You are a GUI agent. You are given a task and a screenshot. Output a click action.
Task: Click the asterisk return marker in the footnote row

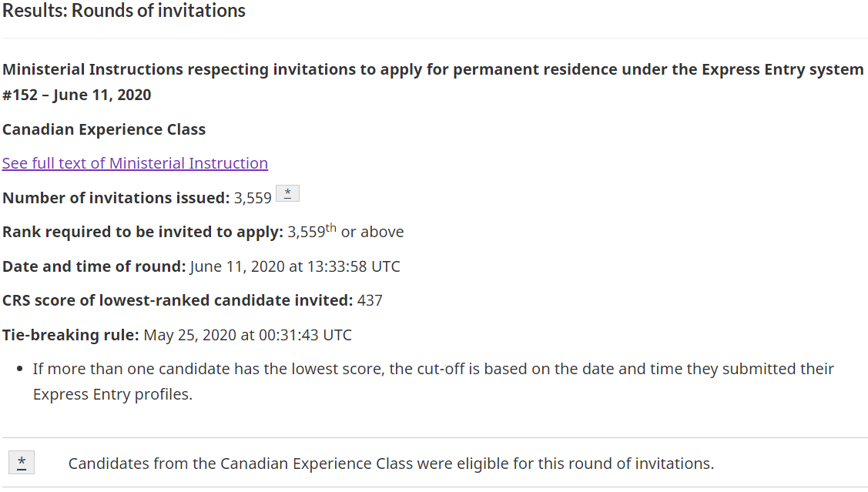(22, 462)
